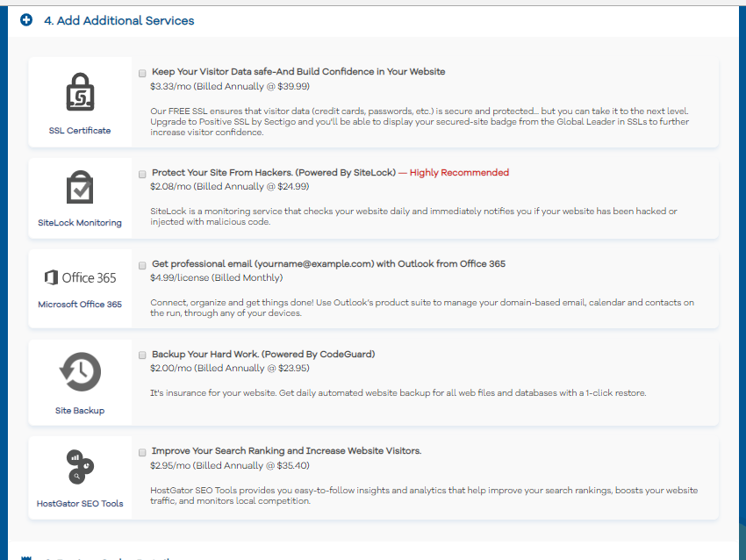Click the 'Site Backup' label
The image size is (746, 560).
pos(80,410)
